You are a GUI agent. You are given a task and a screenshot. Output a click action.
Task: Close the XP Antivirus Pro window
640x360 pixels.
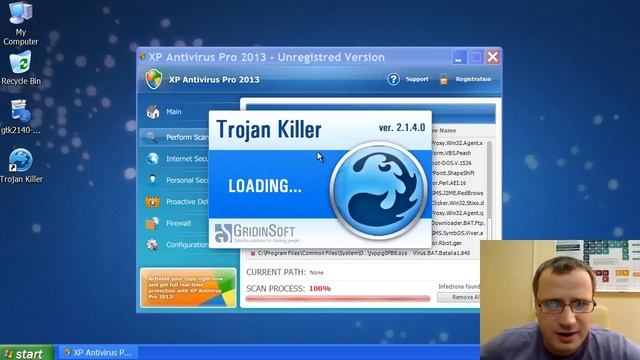pyautogui.click(x=493, y=57)
